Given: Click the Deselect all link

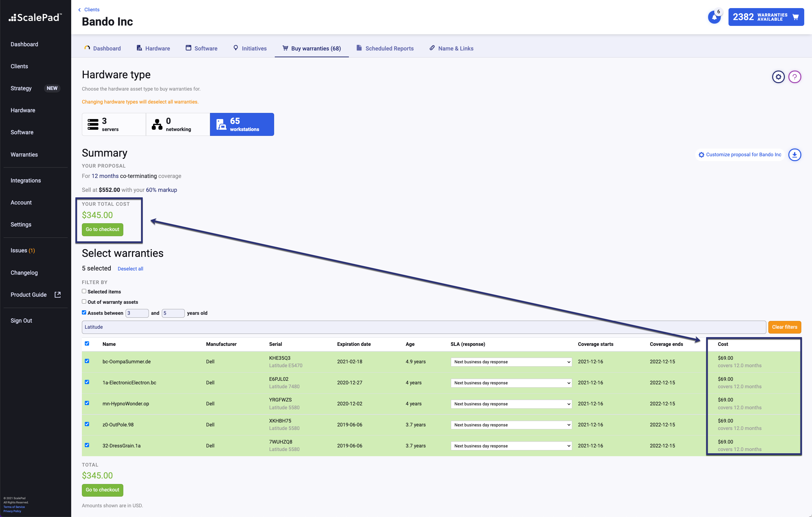Looking at the screenshot, I should [x=130, y=269].
